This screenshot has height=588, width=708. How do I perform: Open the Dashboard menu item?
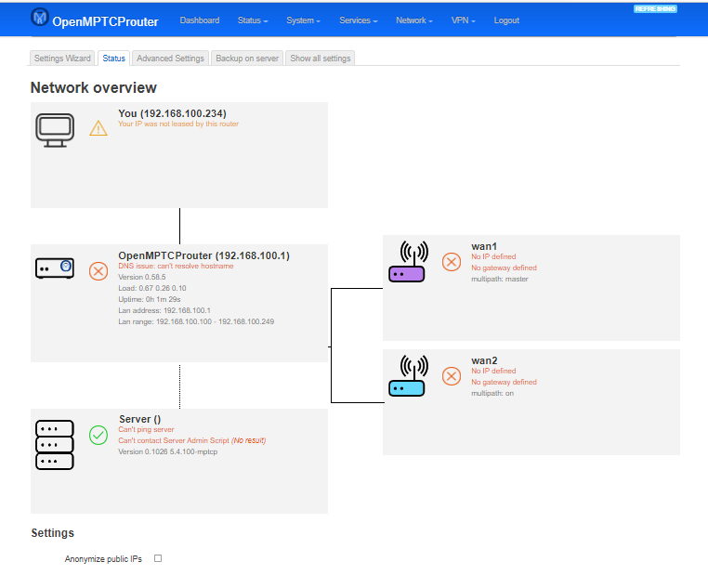pos(200,20)
